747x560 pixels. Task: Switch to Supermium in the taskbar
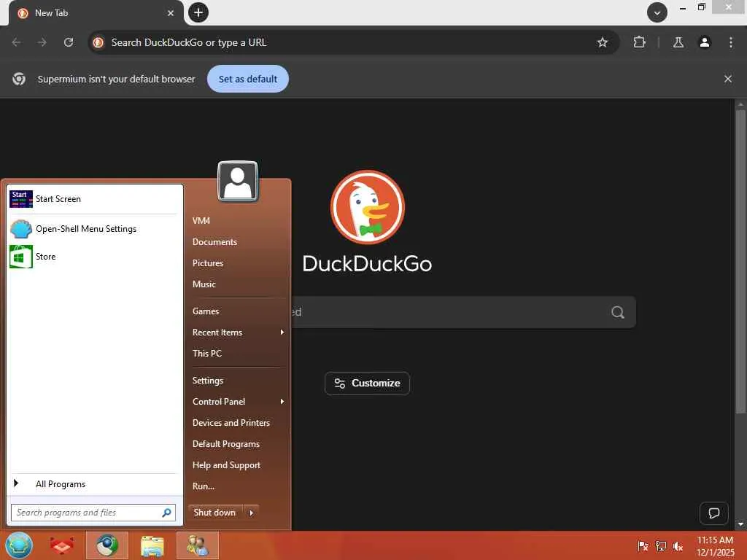(x=107, y=545)
